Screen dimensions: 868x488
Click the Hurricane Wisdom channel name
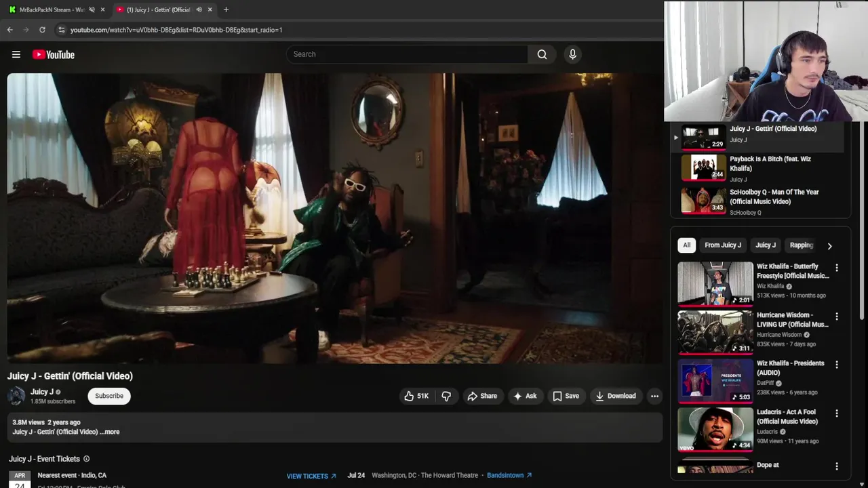[779, 335]
